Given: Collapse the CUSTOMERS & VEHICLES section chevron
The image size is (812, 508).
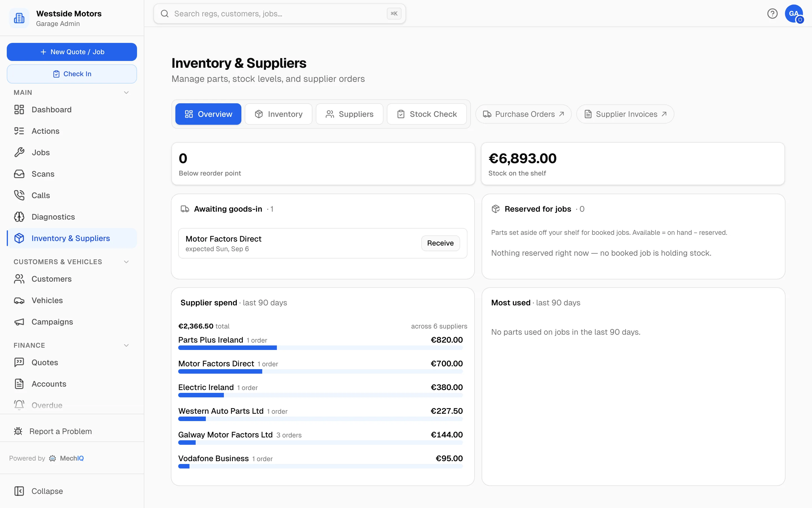Looking at the screenshot, I should 127,262.
